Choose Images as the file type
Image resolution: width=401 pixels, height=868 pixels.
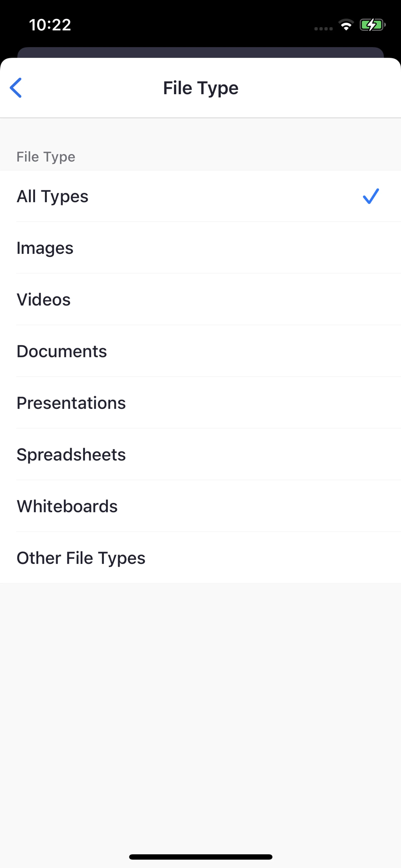tap(45, 248)
